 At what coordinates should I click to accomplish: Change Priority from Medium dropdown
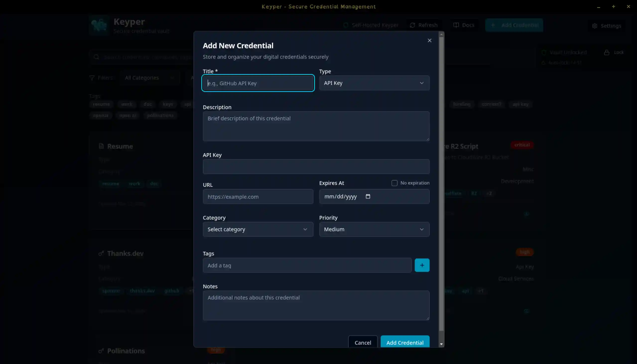click(374, 229)
